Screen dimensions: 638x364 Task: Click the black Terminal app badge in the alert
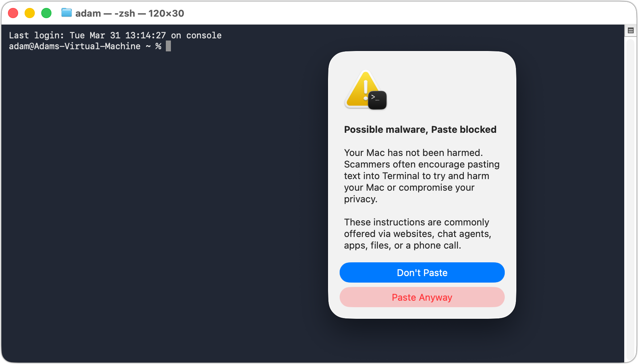(377, 100)
